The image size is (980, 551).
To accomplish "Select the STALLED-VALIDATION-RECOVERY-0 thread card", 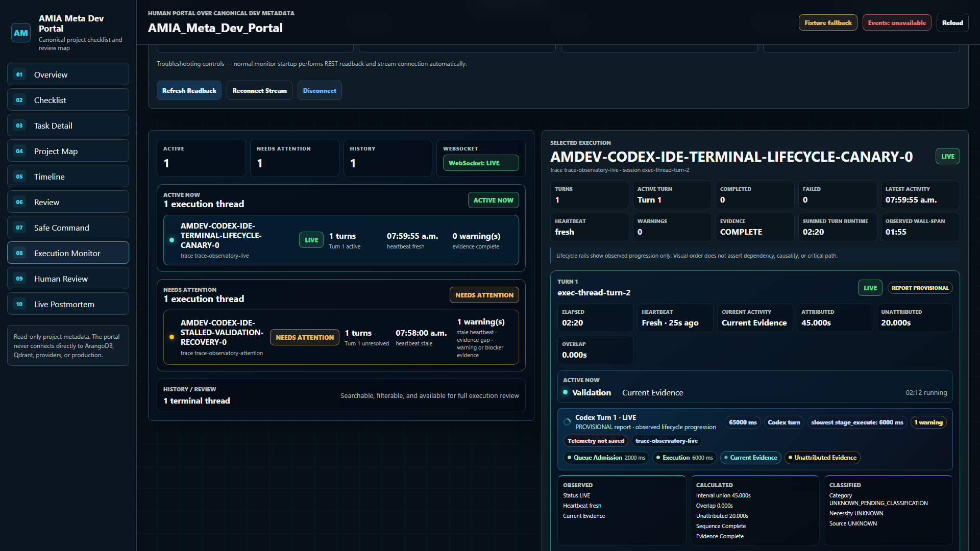I will click(x=341, y=338).
